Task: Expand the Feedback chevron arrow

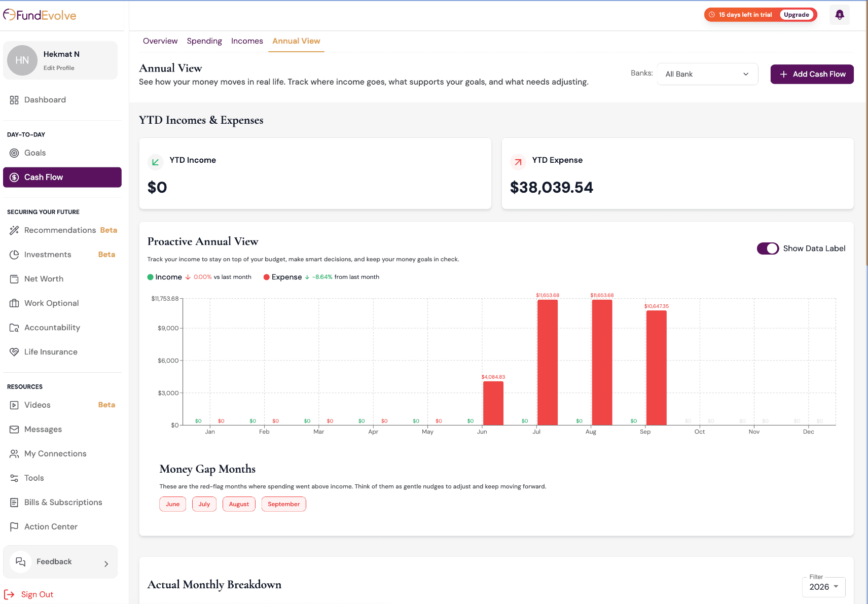Action: 106,564
